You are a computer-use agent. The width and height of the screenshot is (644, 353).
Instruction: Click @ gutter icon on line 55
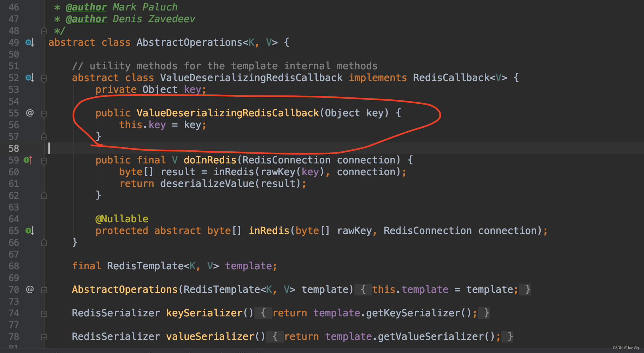(30, 113)
